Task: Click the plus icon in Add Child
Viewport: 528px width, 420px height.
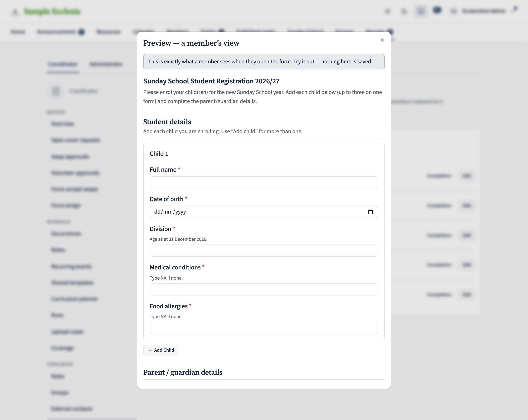Action: point(150,350)
